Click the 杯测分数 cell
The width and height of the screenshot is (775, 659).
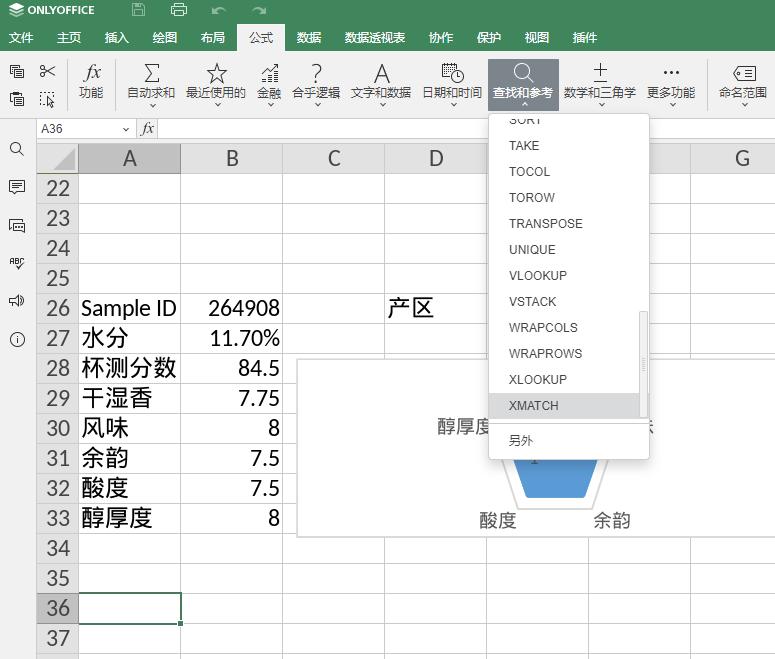(x=129, y=368)
